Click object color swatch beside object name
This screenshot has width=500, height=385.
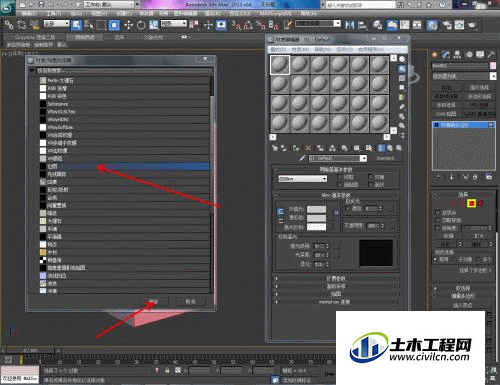[493, 66]
